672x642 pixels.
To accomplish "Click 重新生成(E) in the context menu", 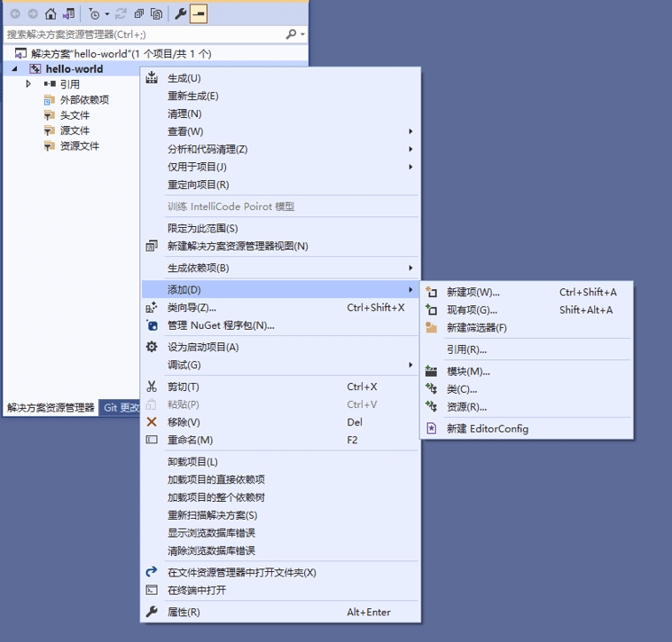I will click(x=192, y=96).
